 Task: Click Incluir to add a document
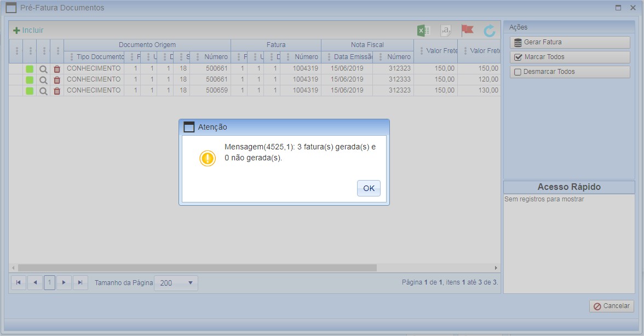tap(28, 30)
